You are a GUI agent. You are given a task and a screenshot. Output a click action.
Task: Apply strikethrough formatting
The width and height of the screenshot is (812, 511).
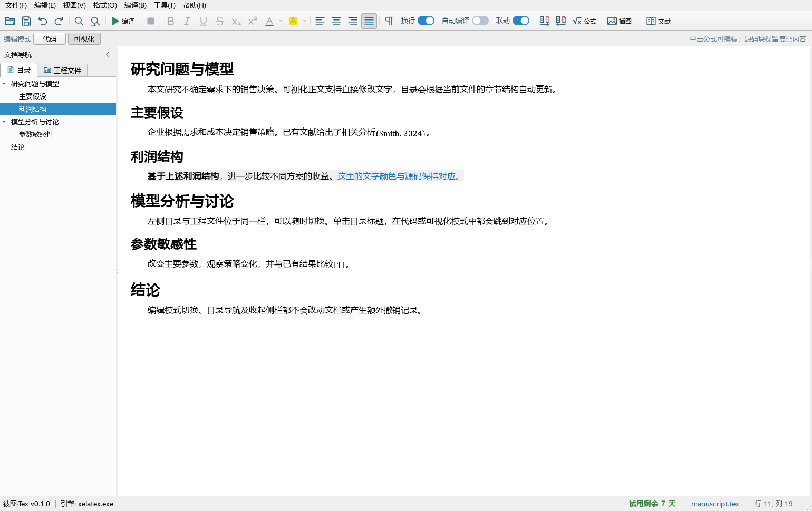pyautogui.click(x=220, y=21)
